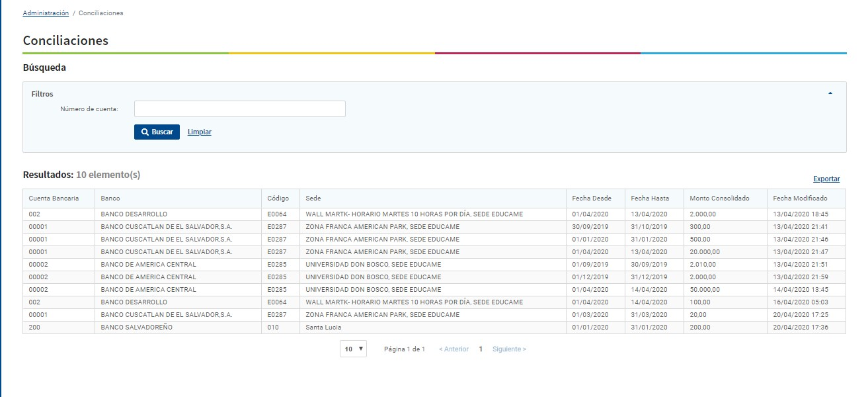The width and height of the screenshot is (868, 397).
Task: Collapse the Filtros panel using the arrow
Action: pos(830,93)
